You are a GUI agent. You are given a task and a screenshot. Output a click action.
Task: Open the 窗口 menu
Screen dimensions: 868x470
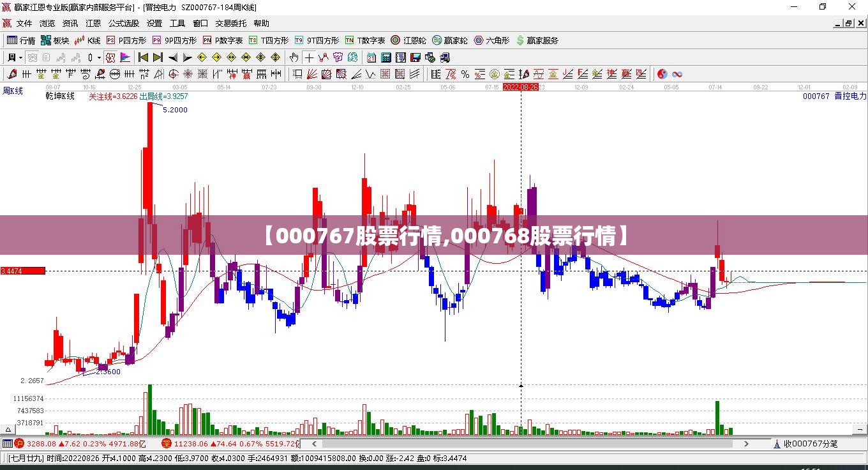[200, 24]
